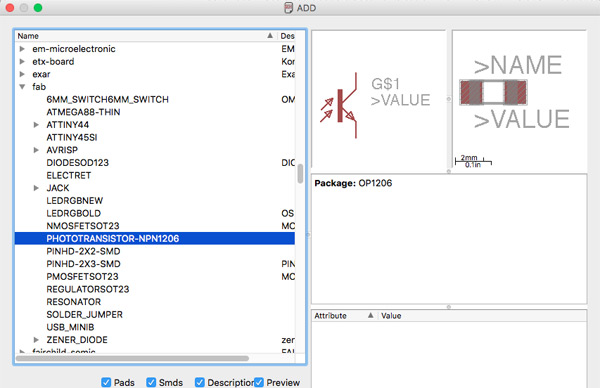Screen dimensions: 600x388
Task: Toggle the Smds checkbox
Action: click(x=151, y=382)
